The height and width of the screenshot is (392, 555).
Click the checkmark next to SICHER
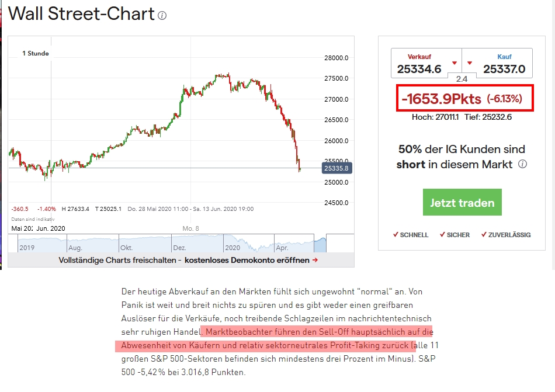pyautogui.click(x=442, y=235)
